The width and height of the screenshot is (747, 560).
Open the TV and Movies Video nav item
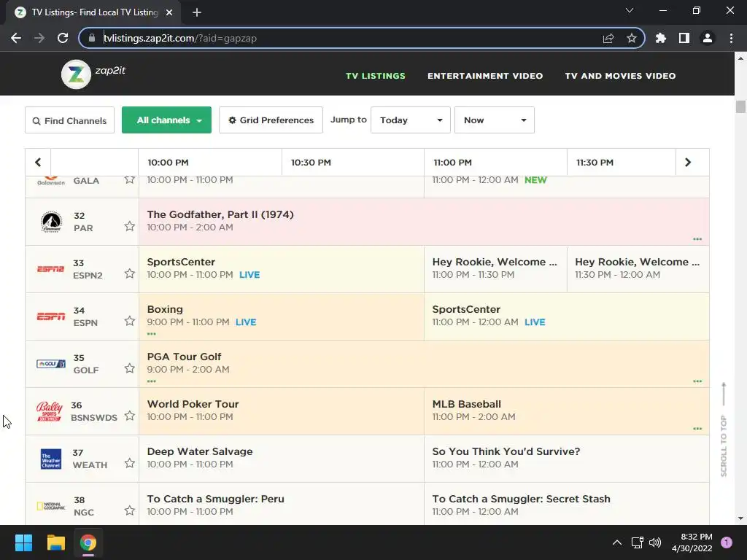click(620, 76)
